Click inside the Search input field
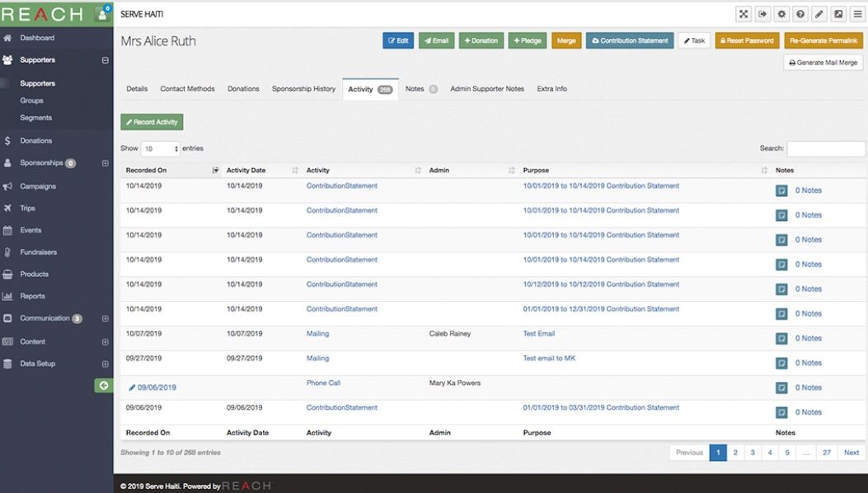 826,148
